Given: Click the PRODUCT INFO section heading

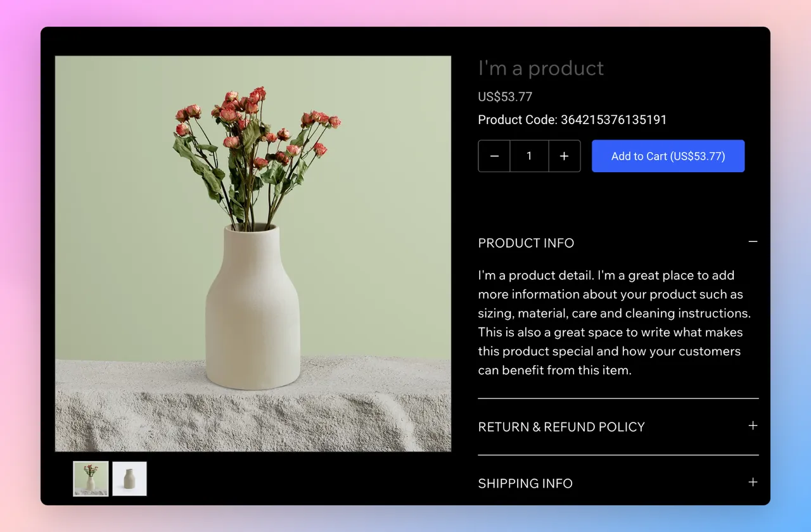Looking at the screenshot, I should pyautogui.click(x=526, y=243).
